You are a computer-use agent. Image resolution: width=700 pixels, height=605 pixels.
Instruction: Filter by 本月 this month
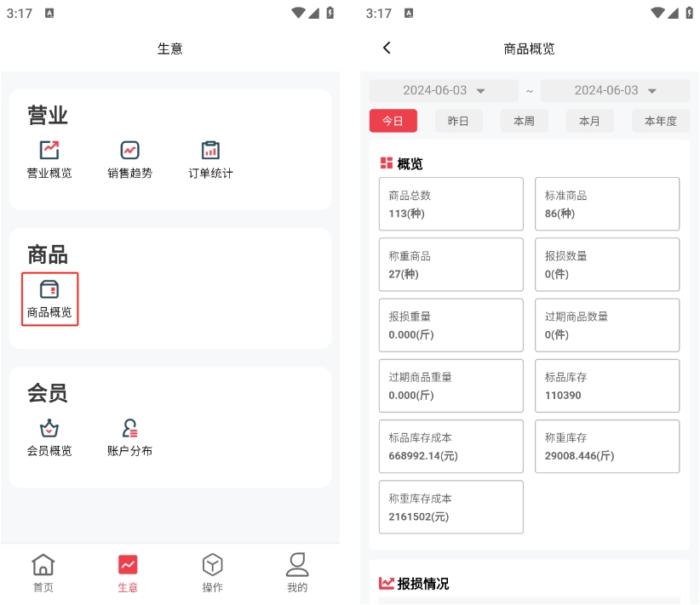[589, 121]
